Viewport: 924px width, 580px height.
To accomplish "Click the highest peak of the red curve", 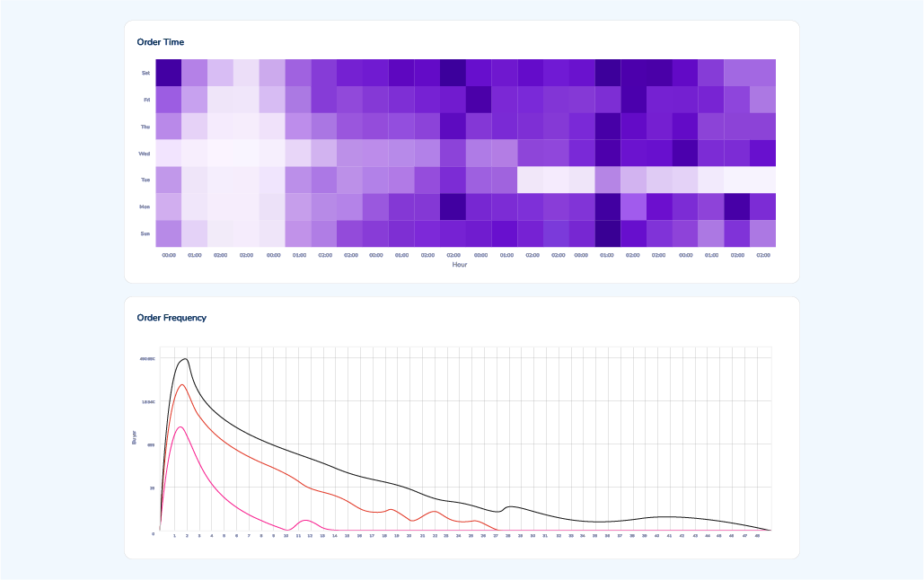I will pyautogui.click(x=182, y=385).
